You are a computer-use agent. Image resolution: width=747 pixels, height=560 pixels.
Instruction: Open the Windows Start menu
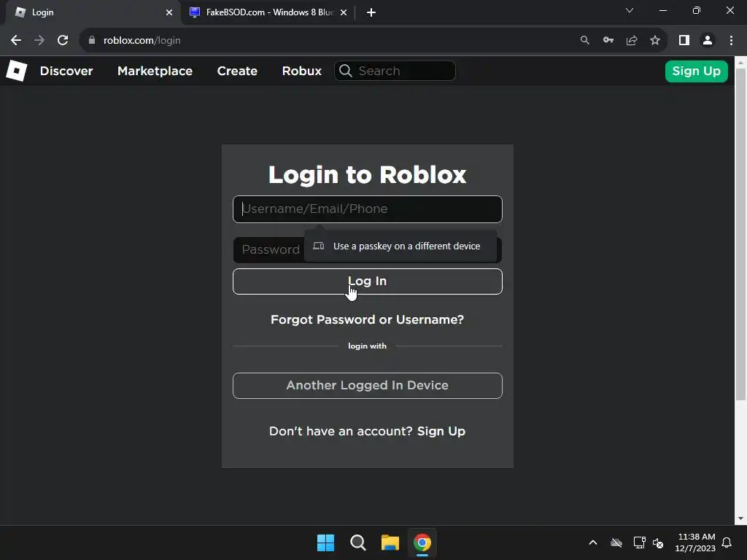tap(326, 542)
